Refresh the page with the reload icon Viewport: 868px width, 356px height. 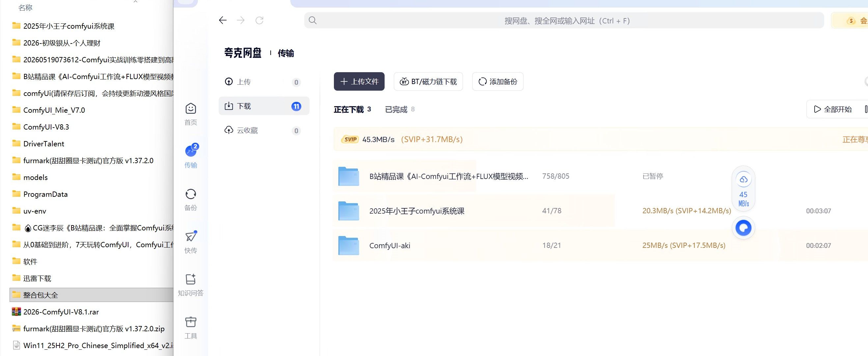259,20
